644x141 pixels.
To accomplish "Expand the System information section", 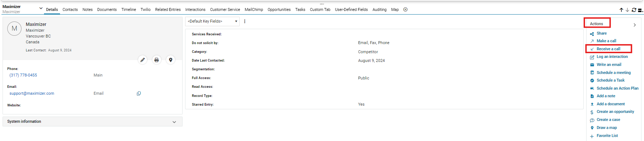I will point(92,122).
